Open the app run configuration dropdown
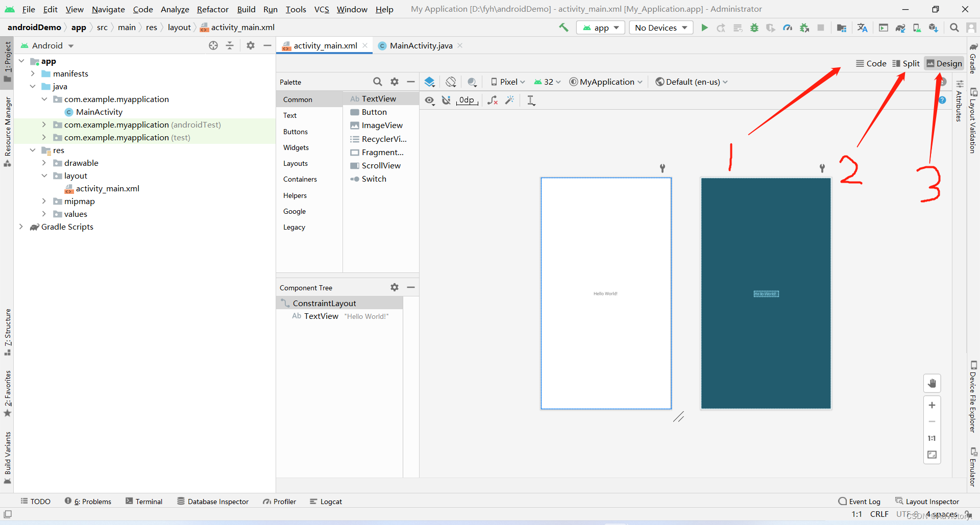Viewport: 980px width, 525px height. pos(601,28)
